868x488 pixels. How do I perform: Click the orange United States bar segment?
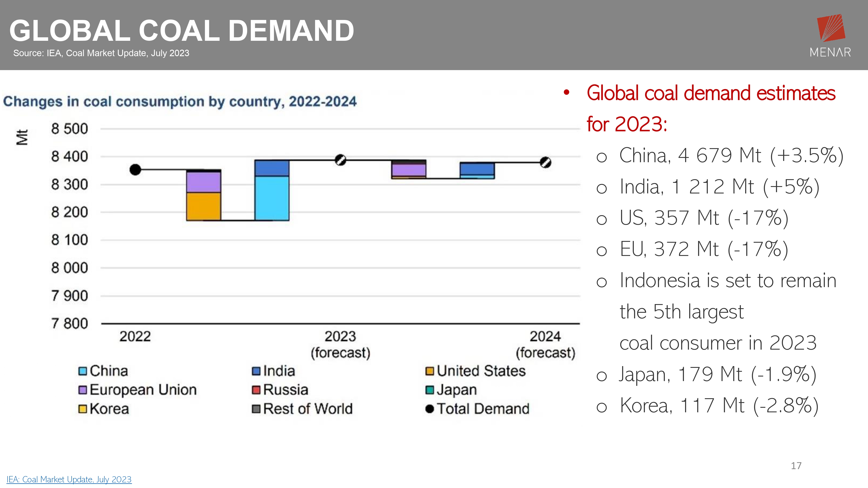(204, 206)
